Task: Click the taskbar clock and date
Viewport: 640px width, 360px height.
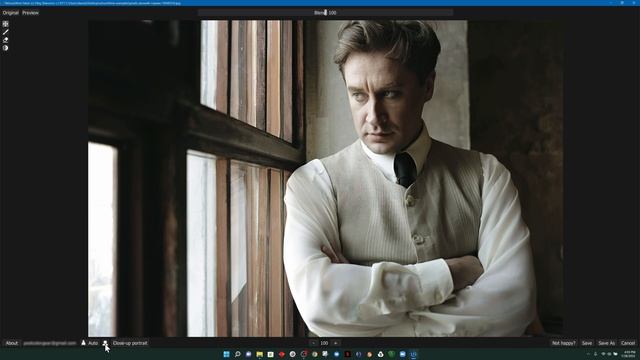Action: pos(629,354)
